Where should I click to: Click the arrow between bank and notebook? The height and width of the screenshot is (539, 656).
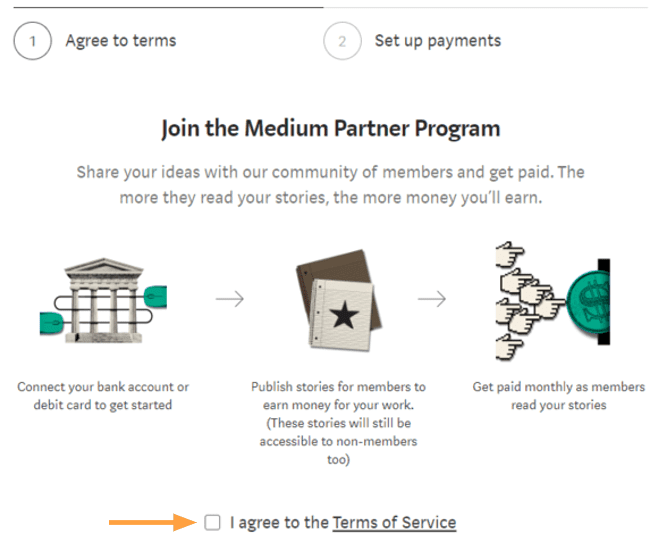[x=230, y=299]
